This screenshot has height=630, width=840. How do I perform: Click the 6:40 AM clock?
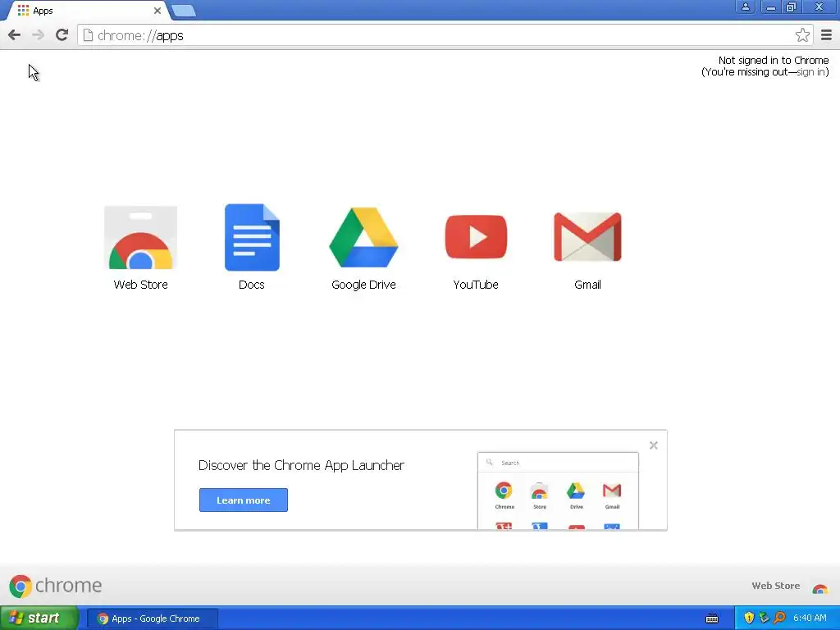tap(810, 619)
